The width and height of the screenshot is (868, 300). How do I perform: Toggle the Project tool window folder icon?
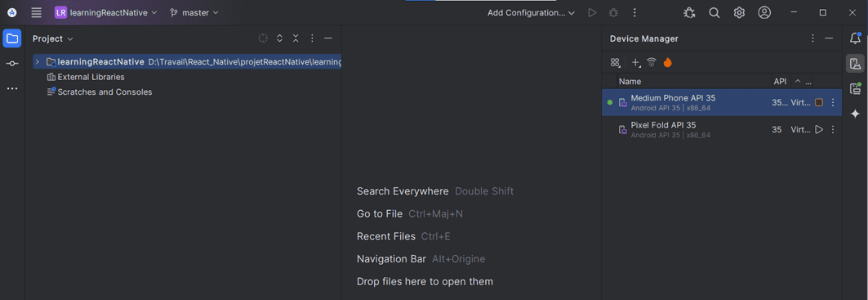tap(12, 38)
